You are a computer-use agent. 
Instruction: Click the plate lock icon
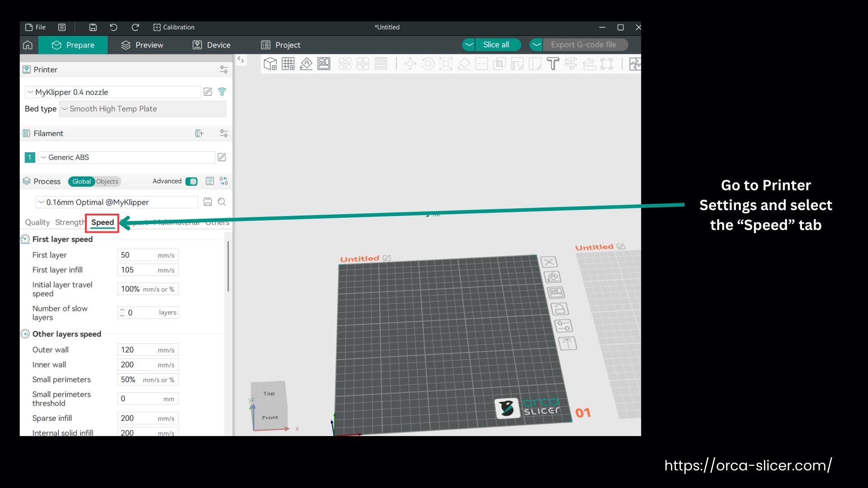click(560, 309)
